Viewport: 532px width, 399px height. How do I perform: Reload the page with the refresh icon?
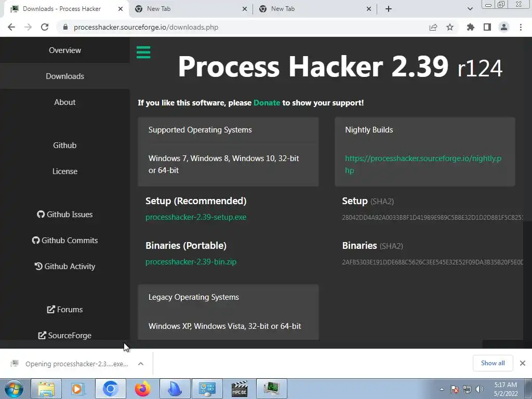tap(45, 27)
